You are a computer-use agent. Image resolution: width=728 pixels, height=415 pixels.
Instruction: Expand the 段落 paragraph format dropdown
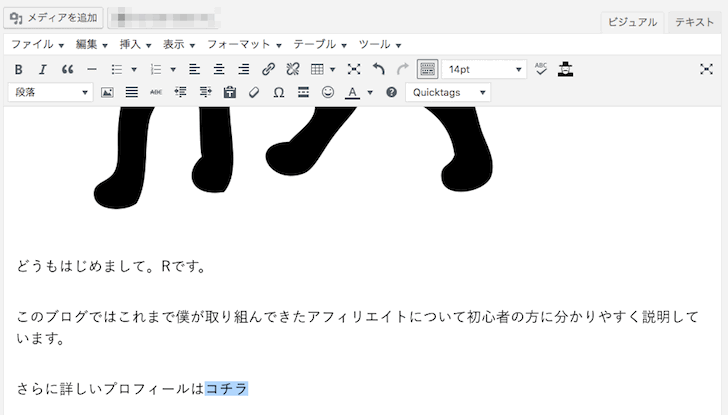pyautogui.click(x=51, y=92)
